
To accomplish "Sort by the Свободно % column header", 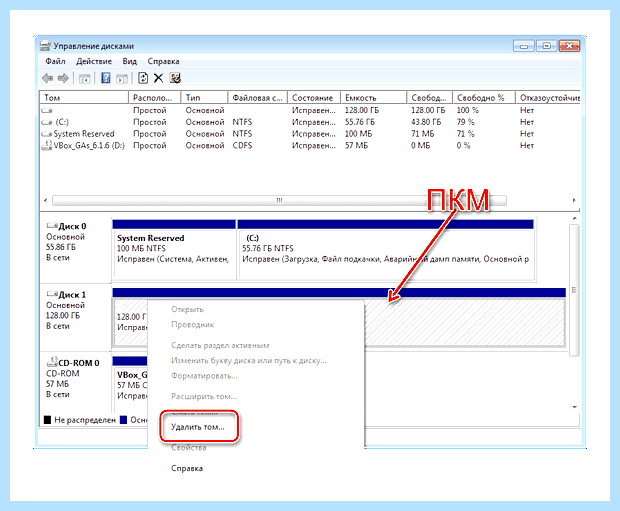I will [484, 98].
